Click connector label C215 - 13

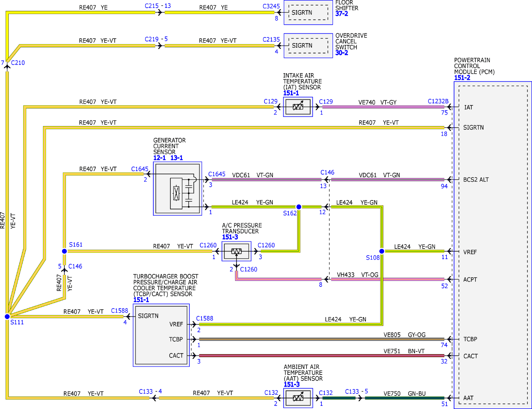coord(158,6)
